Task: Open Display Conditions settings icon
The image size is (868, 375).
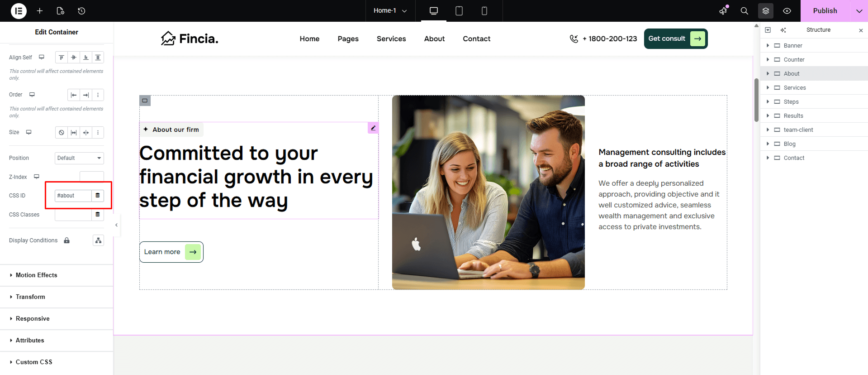Action: [98, 240]
